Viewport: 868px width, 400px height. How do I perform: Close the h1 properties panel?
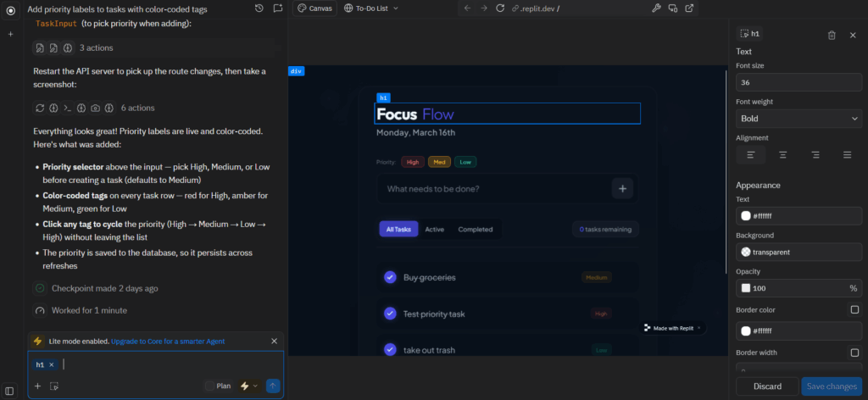853,35
